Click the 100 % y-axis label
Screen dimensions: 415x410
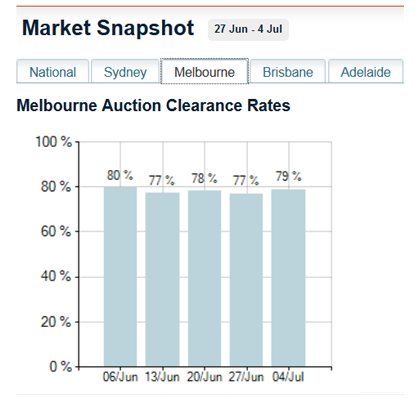pos(53,142)
